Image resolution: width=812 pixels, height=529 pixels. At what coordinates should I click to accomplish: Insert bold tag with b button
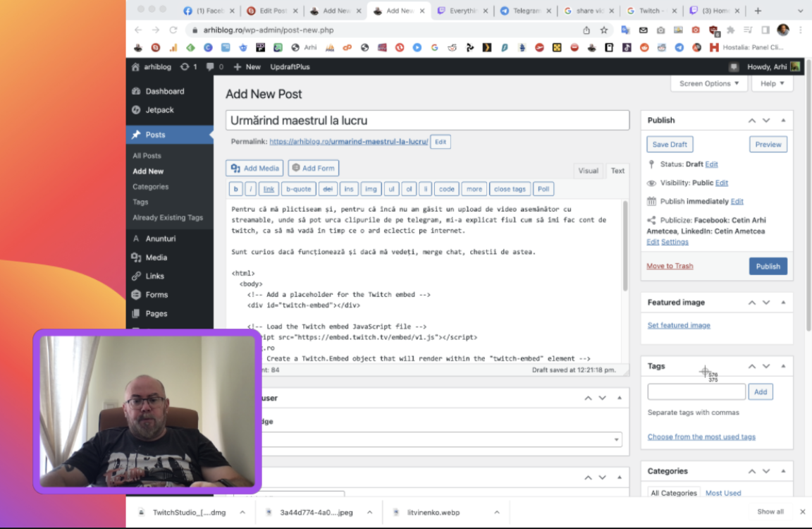tap(235, 189)
